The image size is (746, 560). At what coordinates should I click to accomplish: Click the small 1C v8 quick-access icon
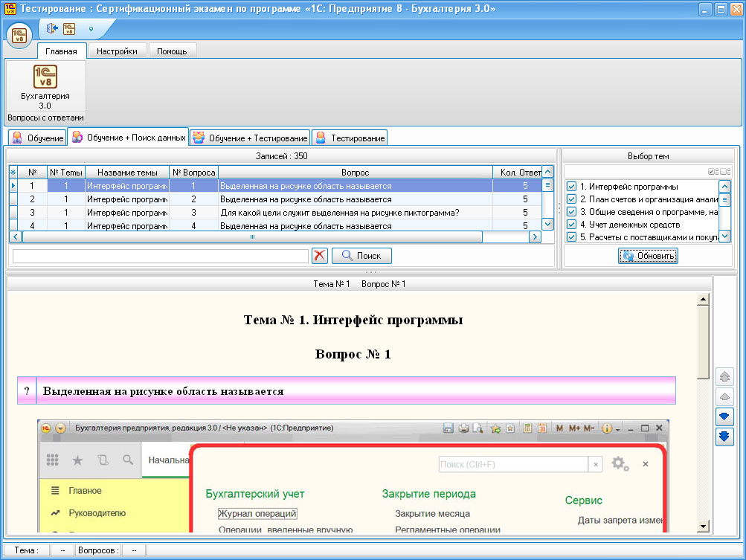(68, 29)
